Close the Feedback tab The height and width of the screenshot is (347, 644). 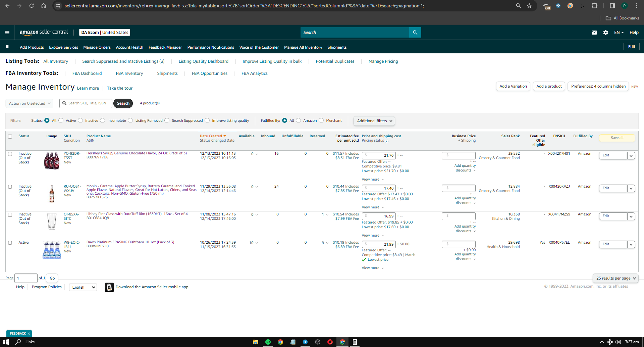tap(29, 334)
